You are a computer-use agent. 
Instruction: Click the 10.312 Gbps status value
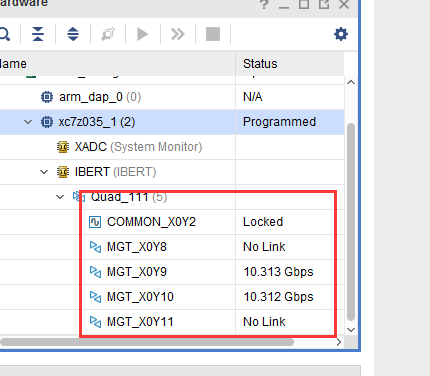(x=278, y=297)
